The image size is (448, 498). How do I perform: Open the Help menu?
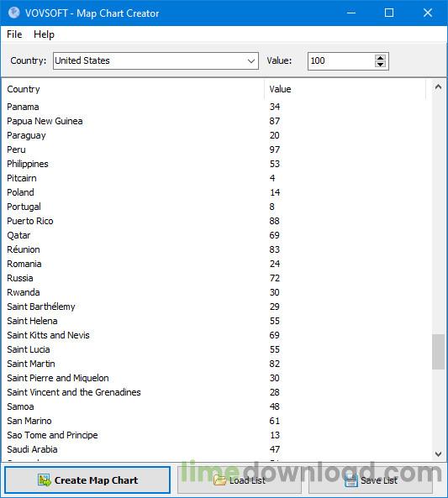tap(44, 34)
